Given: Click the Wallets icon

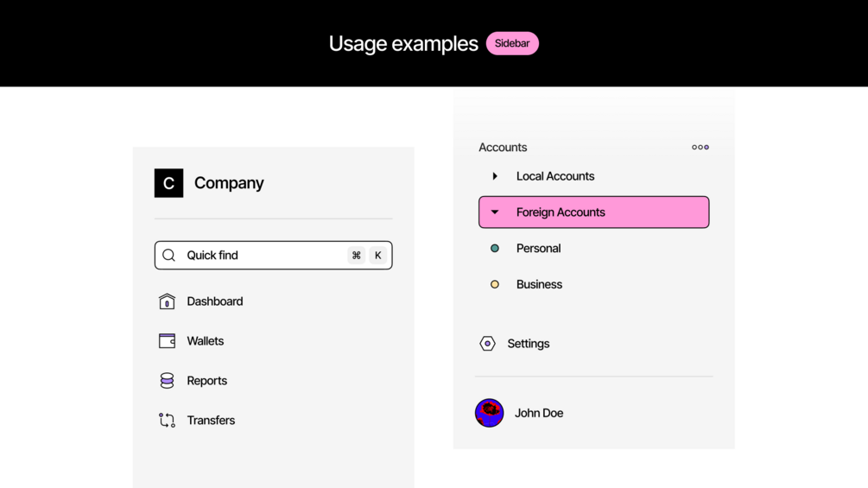Looking at the screenshot, I should coord(167,341).
